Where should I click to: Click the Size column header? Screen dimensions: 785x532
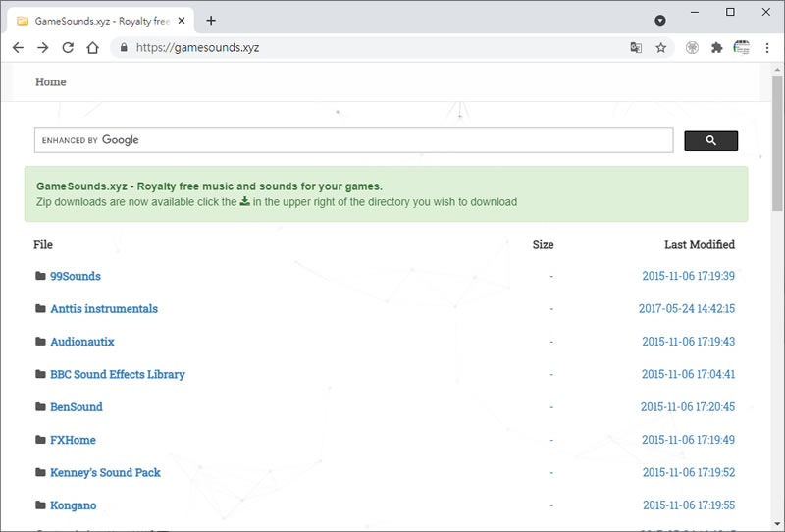click(544, 244)
